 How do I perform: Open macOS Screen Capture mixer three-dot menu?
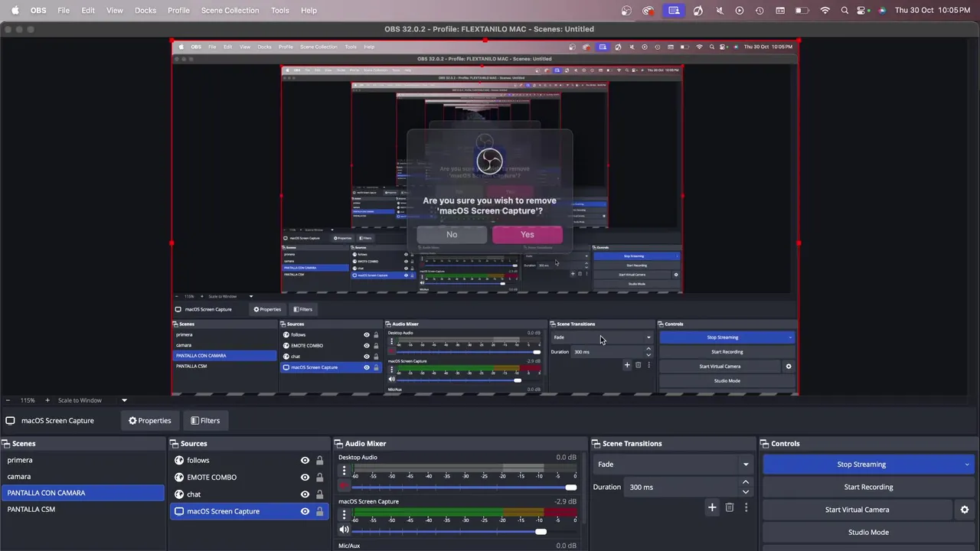click(344, 515)
